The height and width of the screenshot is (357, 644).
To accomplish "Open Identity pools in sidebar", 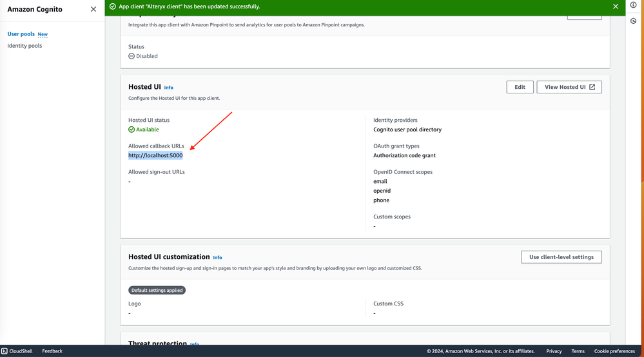I will (24, 46).
